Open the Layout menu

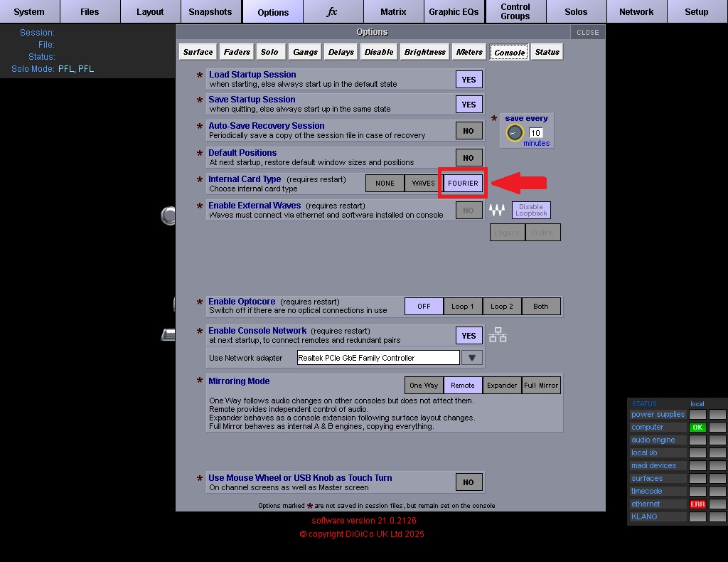(150, 11)
